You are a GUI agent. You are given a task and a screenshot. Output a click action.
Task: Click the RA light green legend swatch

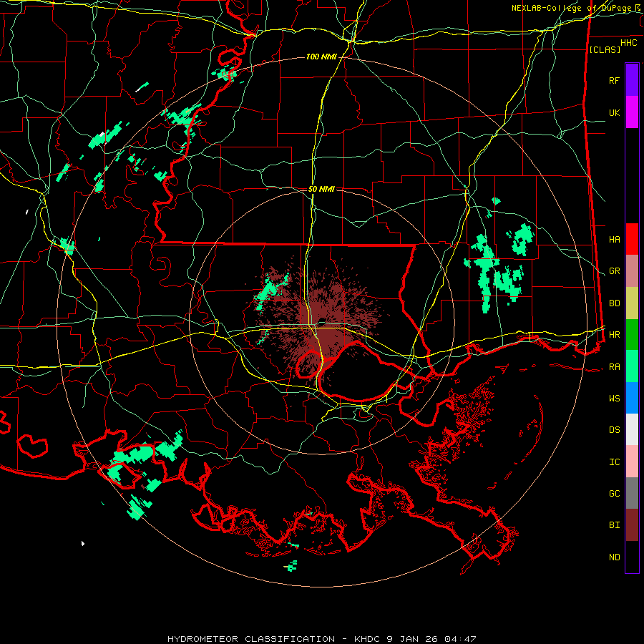632,366
